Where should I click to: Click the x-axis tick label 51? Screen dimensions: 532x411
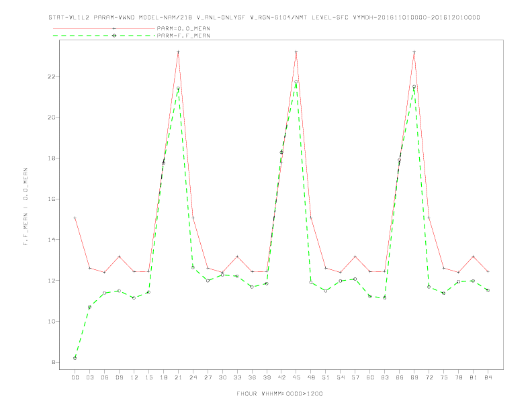(x=326, y=377)
